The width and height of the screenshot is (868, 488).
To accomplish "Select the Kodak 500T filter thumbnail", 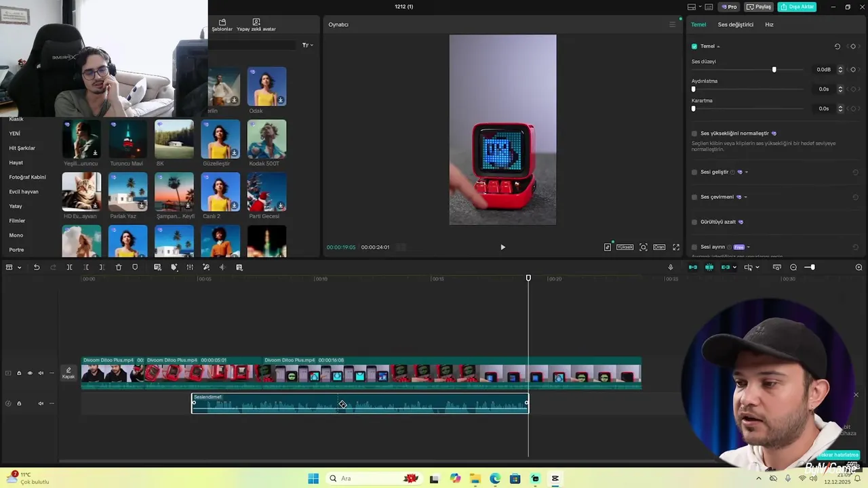I will pos(267,139).
